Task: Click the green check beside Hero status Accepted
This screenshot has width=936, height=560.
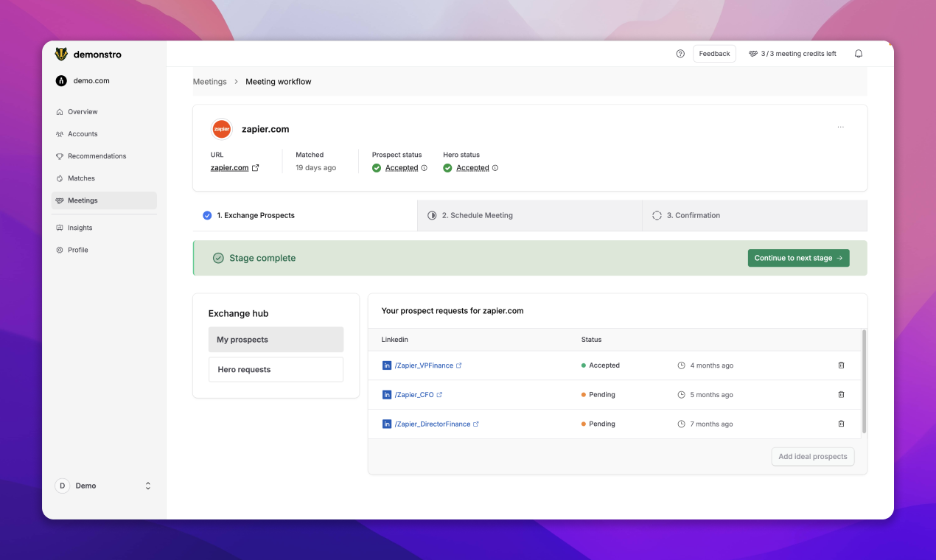Action: [447, 168]
